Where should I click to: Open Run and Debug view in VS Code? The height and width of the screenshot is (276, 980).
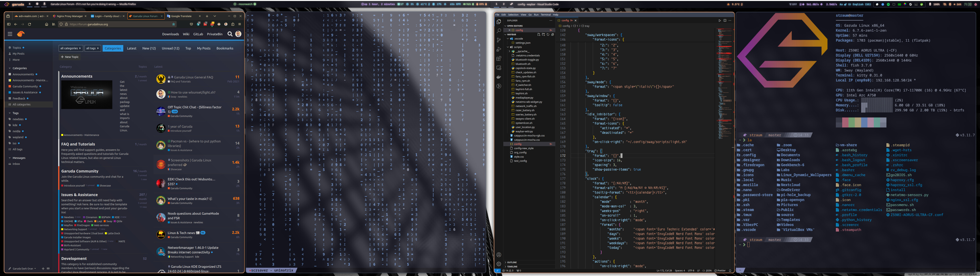coord(499,49)
